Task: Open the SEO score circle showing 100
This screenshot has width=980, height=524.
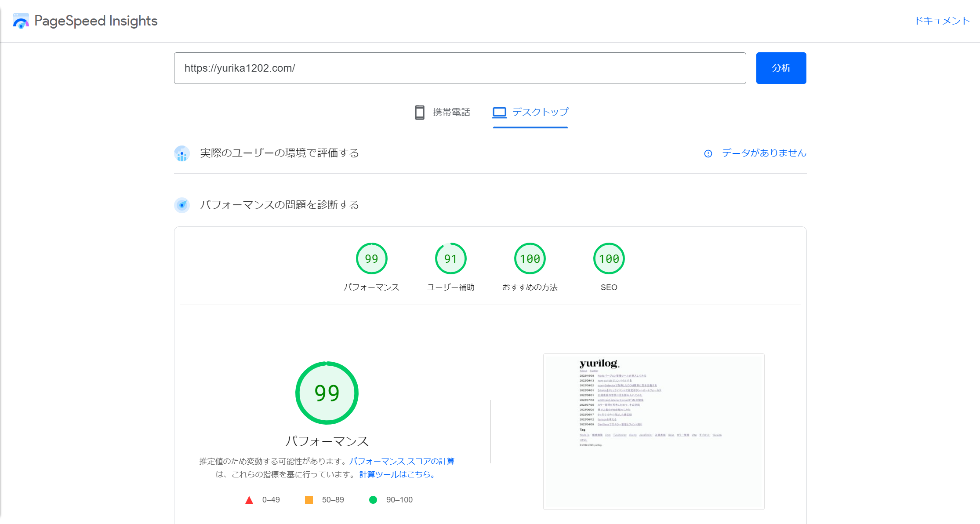Action: coord(609,258)
